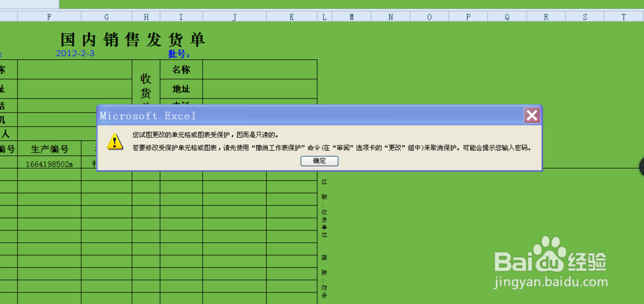Select column I header

point(181,17)
